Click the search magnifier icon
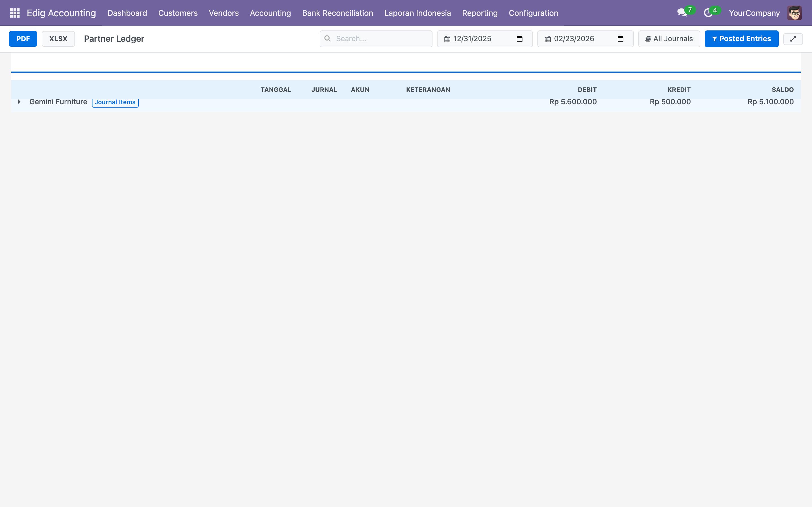Viewport: 812px width, 507px height. tap(328, 39)
